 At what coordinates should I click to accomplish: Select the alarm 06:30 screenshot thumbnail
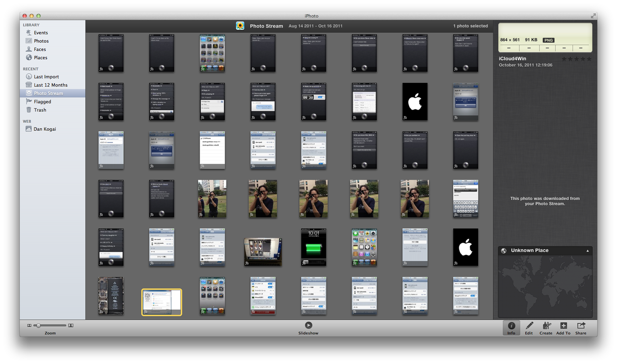[313, 102]
